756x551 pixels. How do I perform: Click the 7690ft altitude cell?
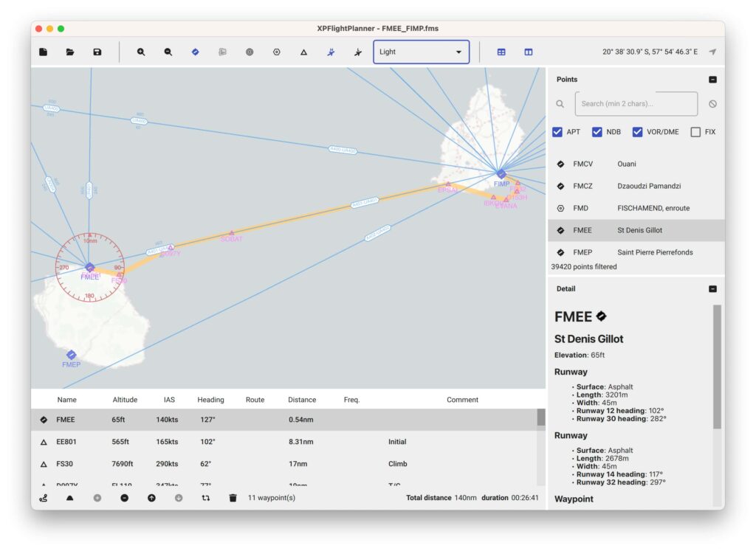[123, 464]
